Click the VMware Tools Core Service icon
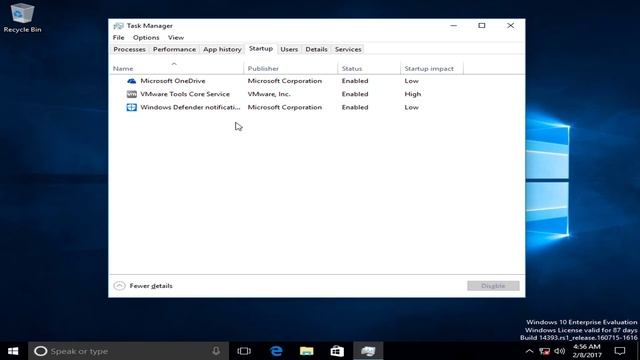The image size is (640, 360). tap(131, 94)
